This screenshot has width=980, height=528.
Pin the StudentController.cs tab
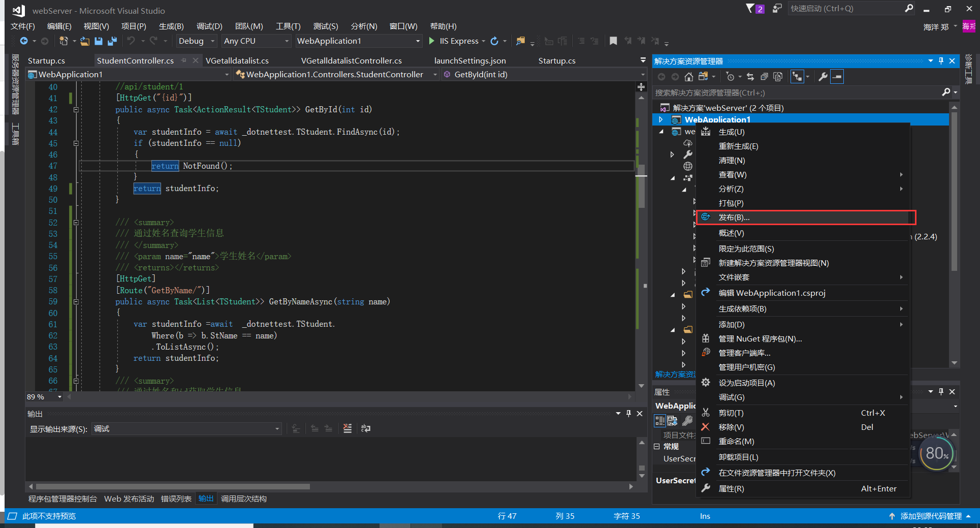(x=184, y=60)
